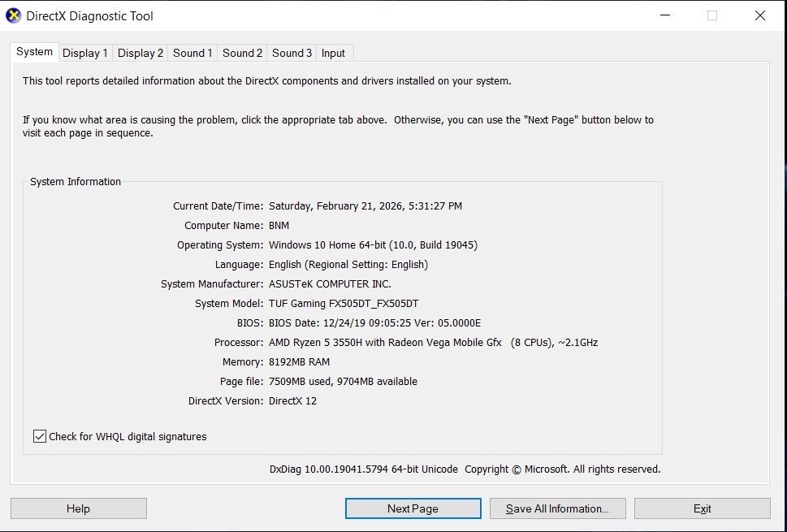The width and height of the screenshot is (787, 532).
Task: Click the 'System Model:' label
Action: [x=229, y=304]
